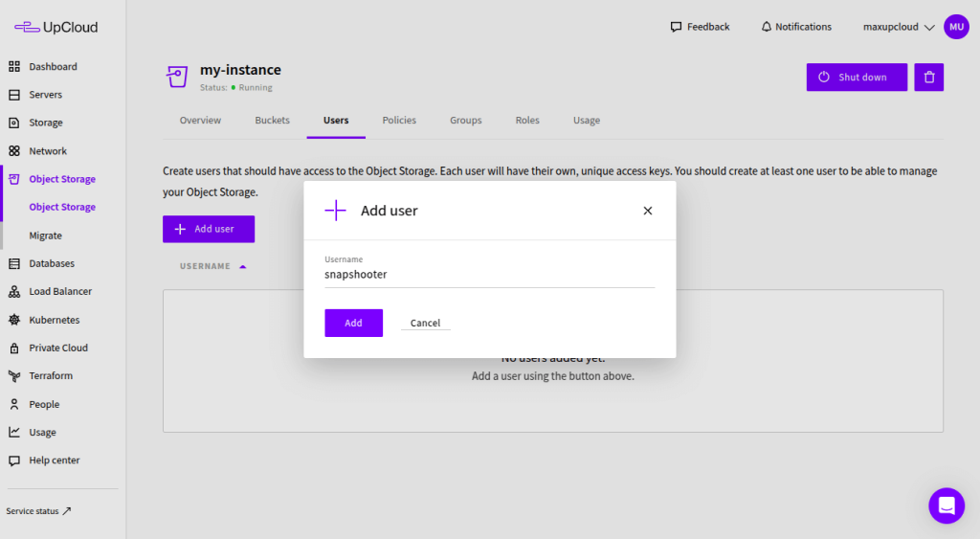Collapse the Object Storage sidebar section
Screen dimensions: 980x539
pos(61,179)
